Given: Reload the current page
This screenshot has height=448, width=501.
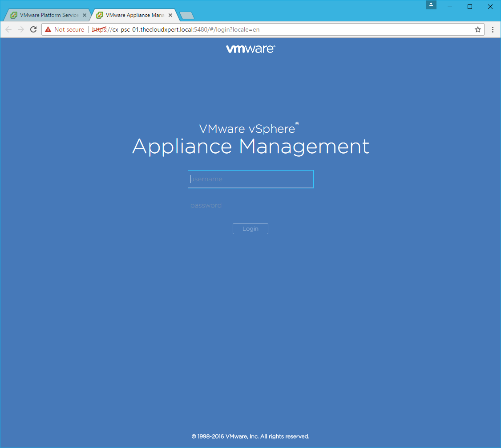Looking at the screenshot, I should (x=33, y=29).
